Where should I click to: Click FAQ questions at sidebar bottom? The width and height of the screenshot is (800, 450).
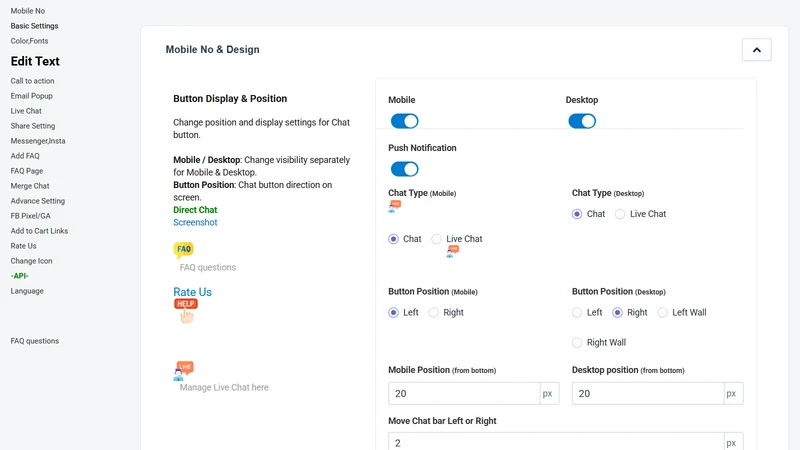coord(35,341)
